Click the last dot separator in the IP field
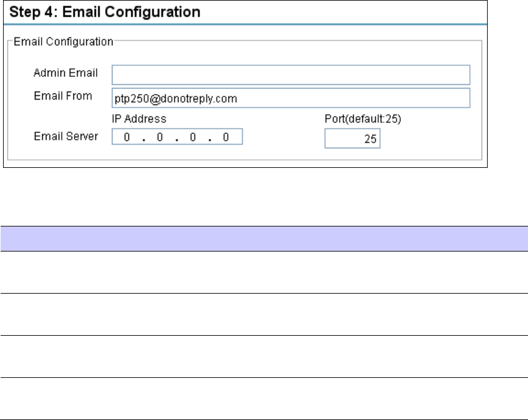The height and width of the screenshot is (420, 528). pos(210,140)
